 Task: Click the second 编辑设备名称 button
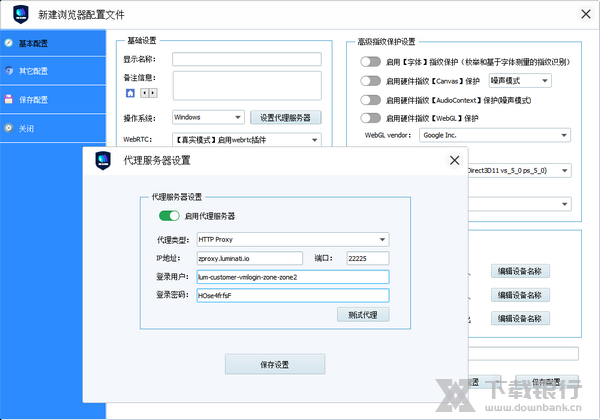tap(520, 295)
